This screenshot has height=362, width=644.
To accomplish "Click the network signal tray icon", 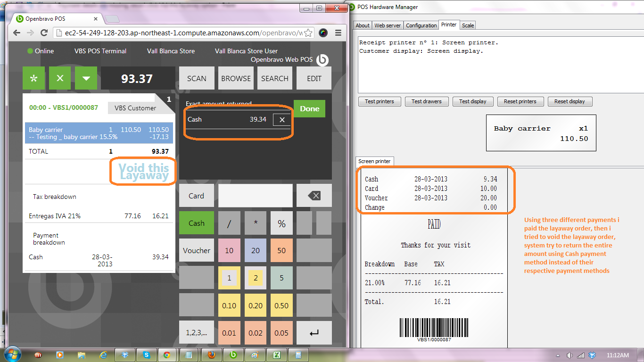I will click(581, 355).
